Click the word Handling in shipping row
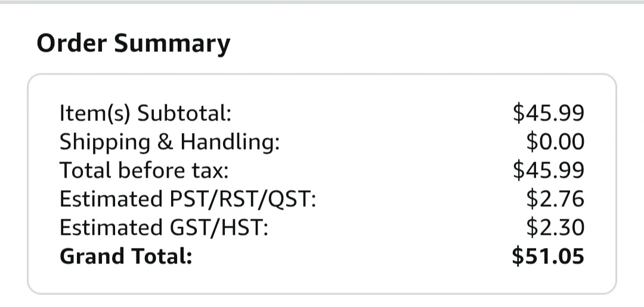The image size is (644, 307). pos(230,143)
